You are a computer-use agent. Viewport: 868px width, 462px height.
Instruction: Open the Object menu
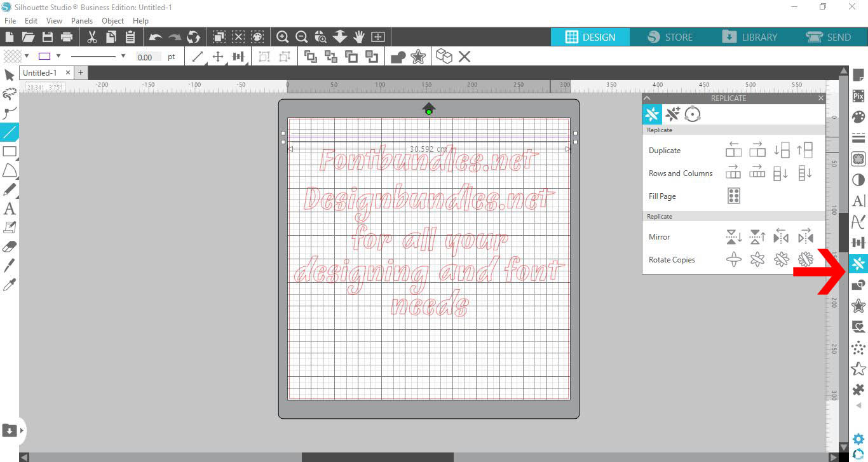tap(113, 21)
